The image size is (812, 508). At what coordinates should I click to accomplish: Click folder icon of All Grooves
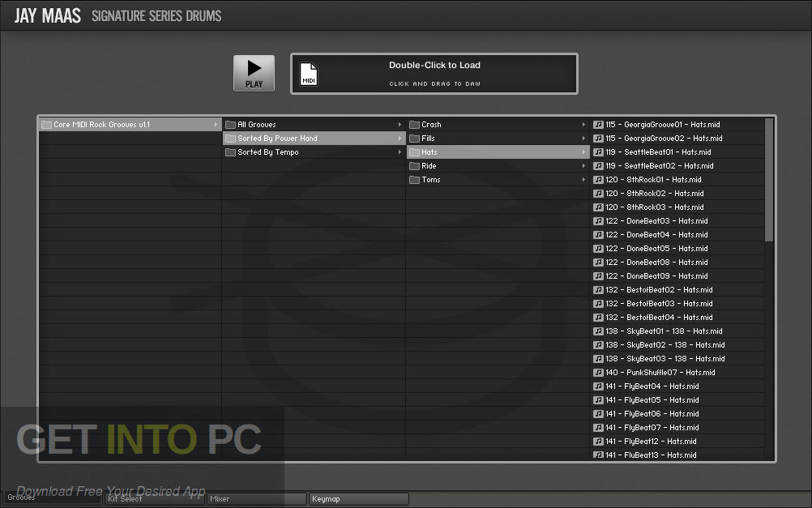click(x=230, y=124)
